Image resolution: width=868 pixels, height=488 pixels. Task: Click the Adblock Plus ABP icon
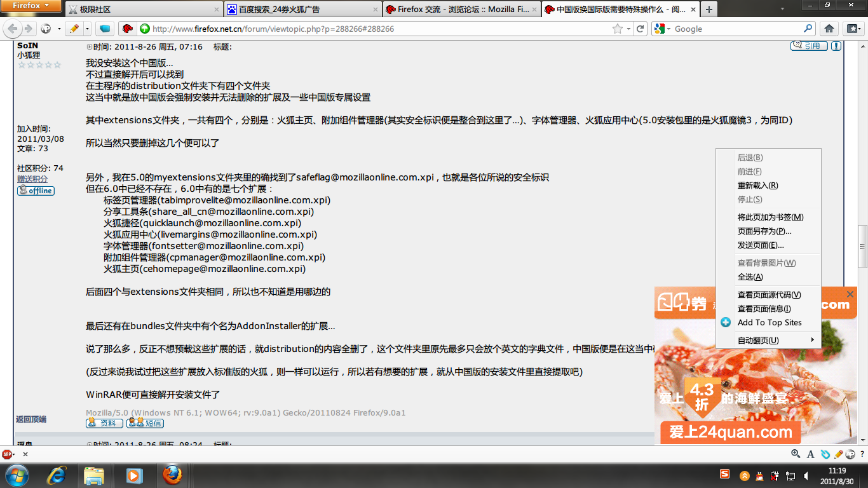tap(8, 454)
